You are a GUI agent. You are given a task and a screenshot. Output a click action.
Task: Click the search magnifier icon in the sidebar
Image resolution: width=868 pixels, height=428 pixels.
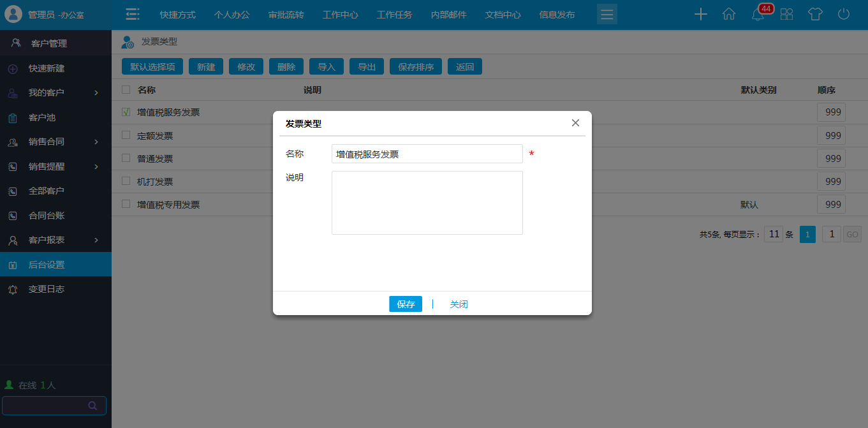pos(91,406)
